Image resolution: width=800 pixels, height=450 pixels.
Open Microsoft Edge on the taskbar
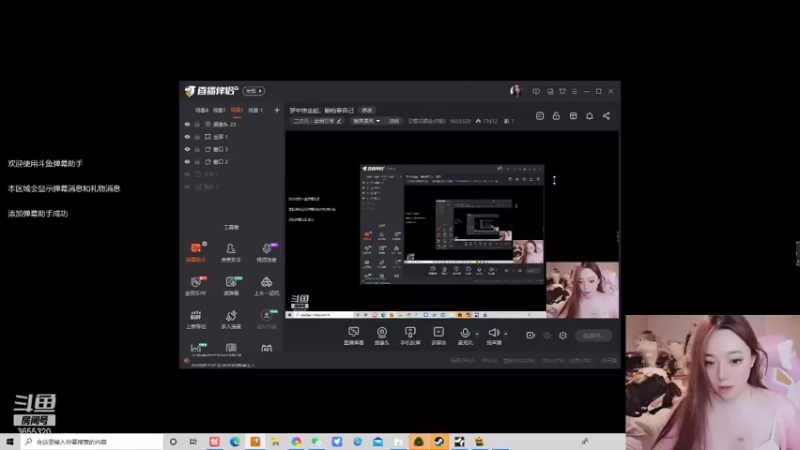tap(235, 442)
